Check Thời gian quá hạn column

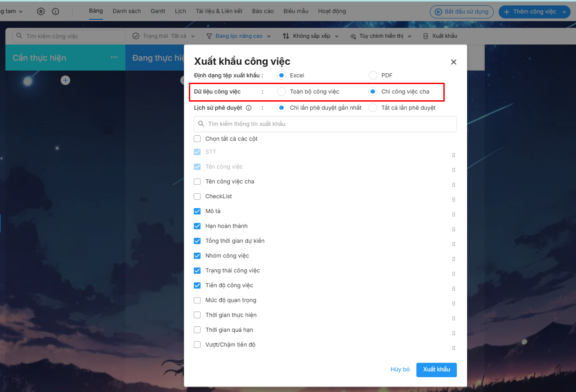197,330
